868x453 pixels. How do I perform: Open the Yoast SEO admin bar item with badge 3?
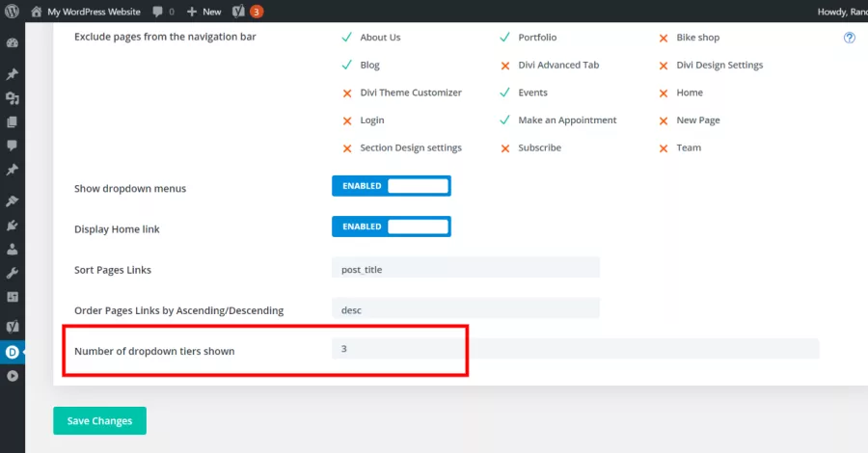tap(248, 11)
